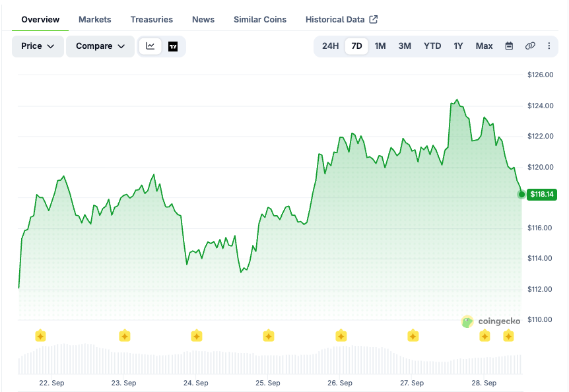This screenshot has height=392, width=569.
Task: Click the 23. Sep date label
Action: 123,383
